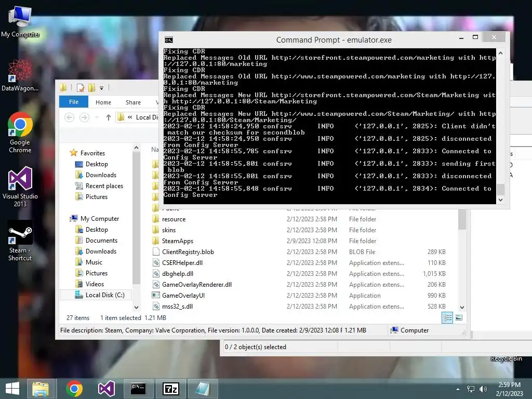Click the network tray icon
This screenshot has height=399, width=532.
pyautogui.click(x=471, y=389)
